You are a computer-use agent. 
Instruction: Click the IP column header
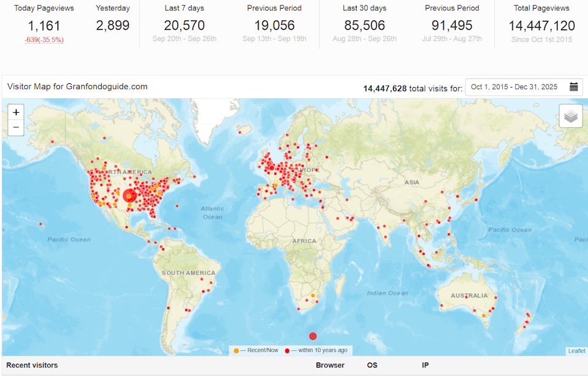[425, 365]
